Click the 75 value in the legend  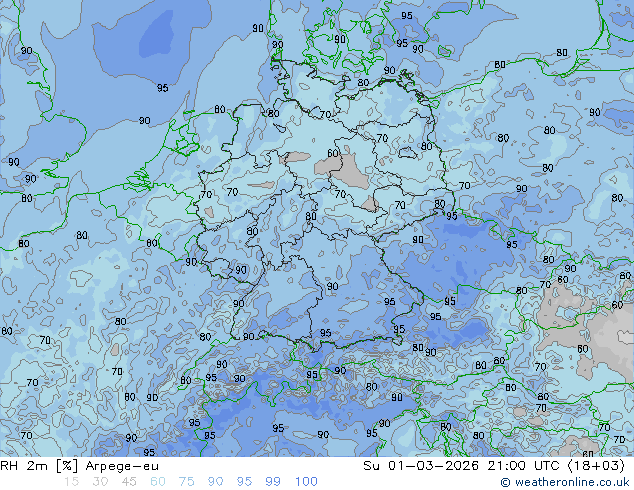tap(187, 482)
